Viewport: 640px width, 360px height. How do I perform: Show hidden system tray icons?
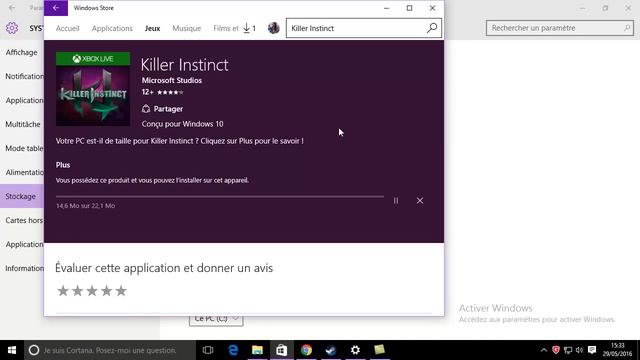(544, 350)
